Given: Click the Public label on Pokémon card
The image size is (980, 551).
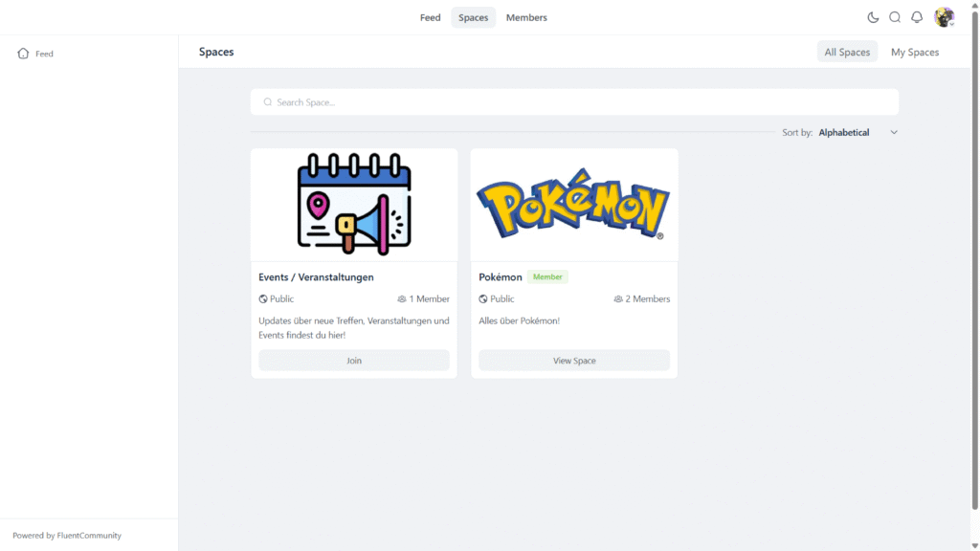Looking at the screenshot, I should [501, 299].
